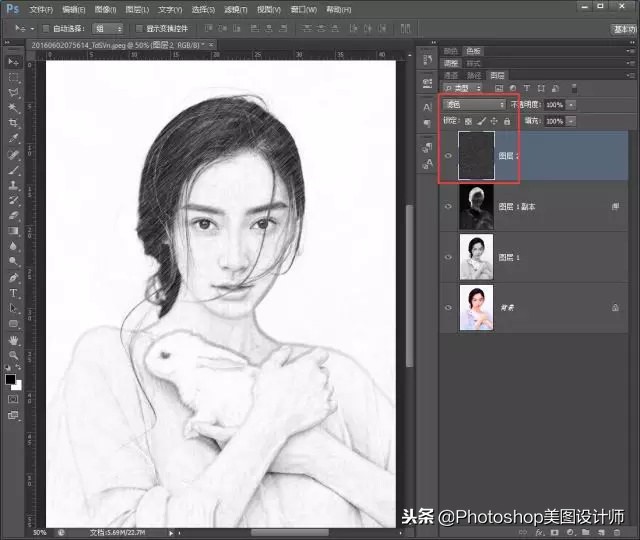Select the Move tool in the toolbox
Screen dimensions: 640x540
13,62
